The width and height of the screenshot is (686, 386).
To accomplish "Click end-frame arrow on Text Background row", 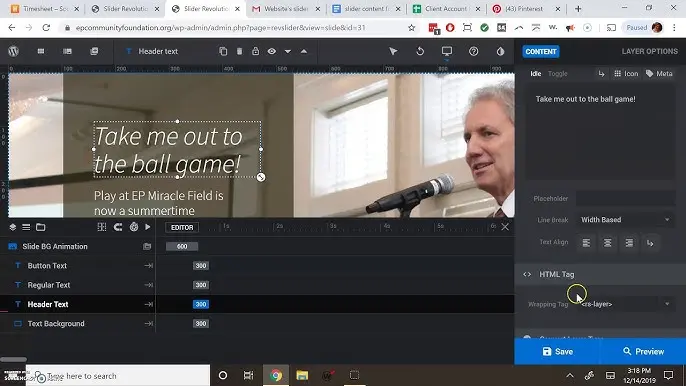I will [149, 323].
